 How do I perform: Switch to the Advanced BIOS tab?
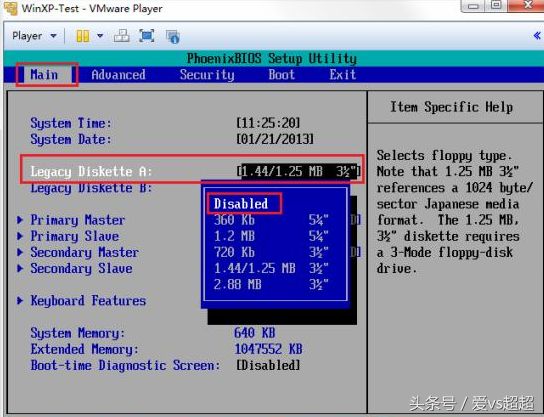pyautogui.click(x=118, y=75)
